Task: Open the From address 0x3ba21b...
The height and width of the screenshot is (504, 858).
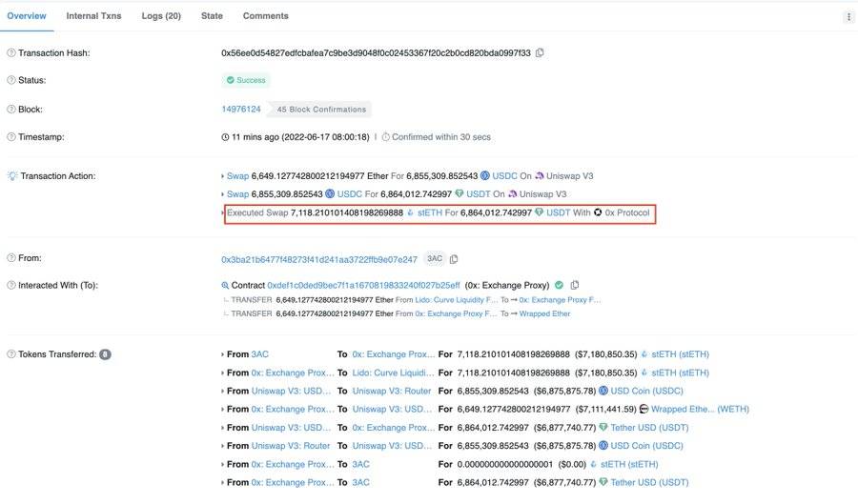Action: [x=319, y=259]
